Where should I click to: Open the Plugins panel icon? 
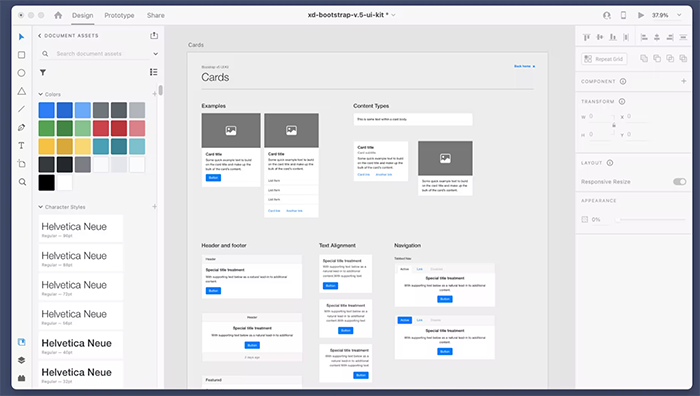pyautogui.click(x=21, y=378)
